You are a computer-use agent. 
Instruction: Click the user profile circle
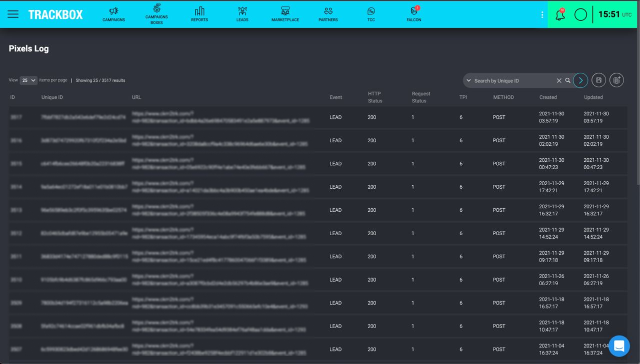[x=580, y=14]
